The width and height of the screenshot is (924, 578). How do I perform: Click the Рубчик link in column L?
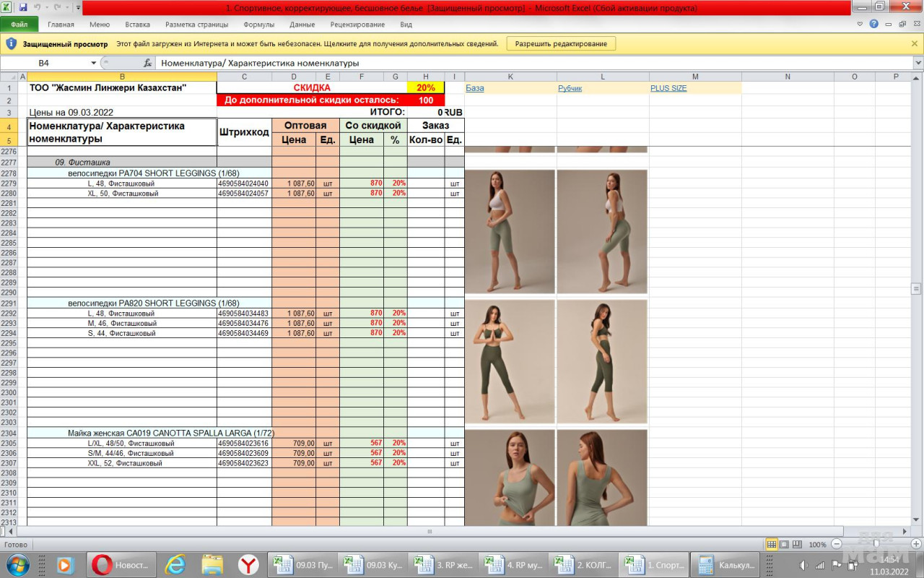coord(570,88)
